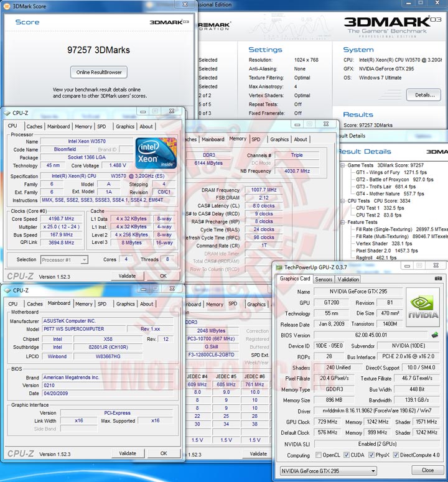Screen dimensions: 448x482
Task: Open the Processor #1 selection dropdown
Action: click(64, 260)
